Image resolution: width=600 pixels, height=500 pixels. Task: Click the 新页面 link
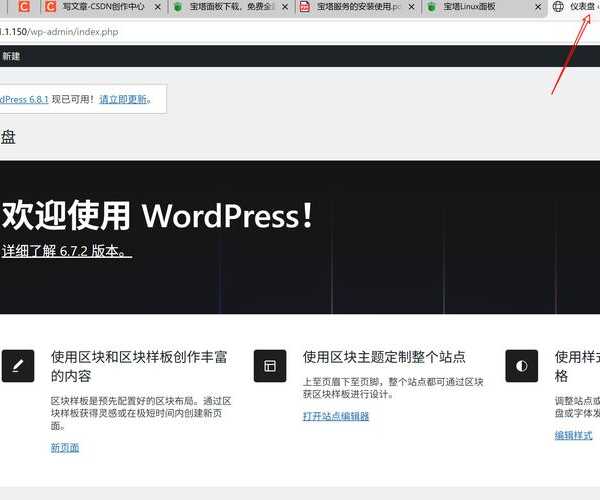tap(65, 447)
